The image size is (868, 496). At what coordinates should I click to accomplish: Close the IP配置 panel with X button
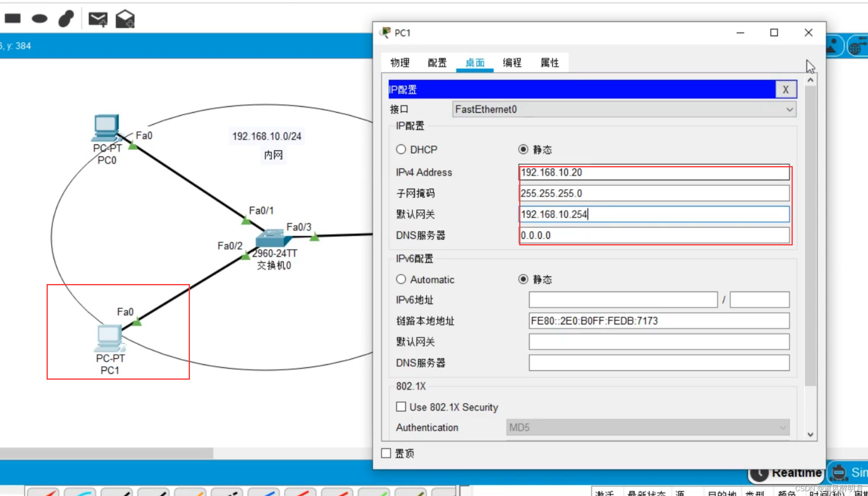click(x=786, y=90)
